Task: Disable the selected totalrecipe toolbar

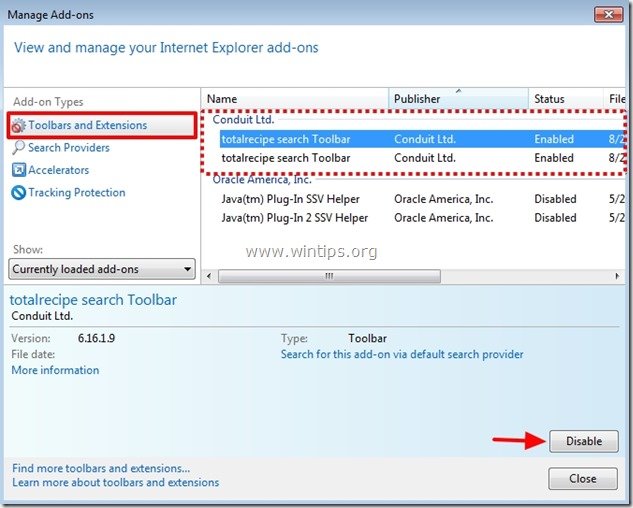Action: pyautogui.click(x=584, y=441)
